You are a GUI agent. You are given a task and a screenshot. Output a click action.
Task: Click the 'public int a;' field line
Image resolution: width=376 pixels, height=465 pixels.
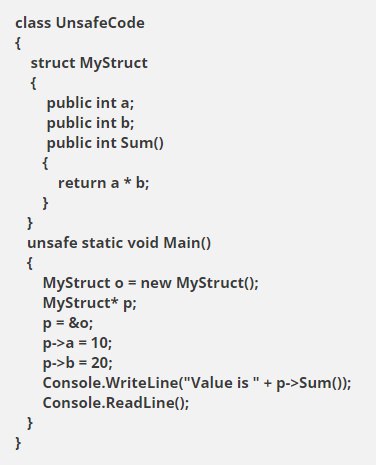pyautogui.click(x=90, y=103)
